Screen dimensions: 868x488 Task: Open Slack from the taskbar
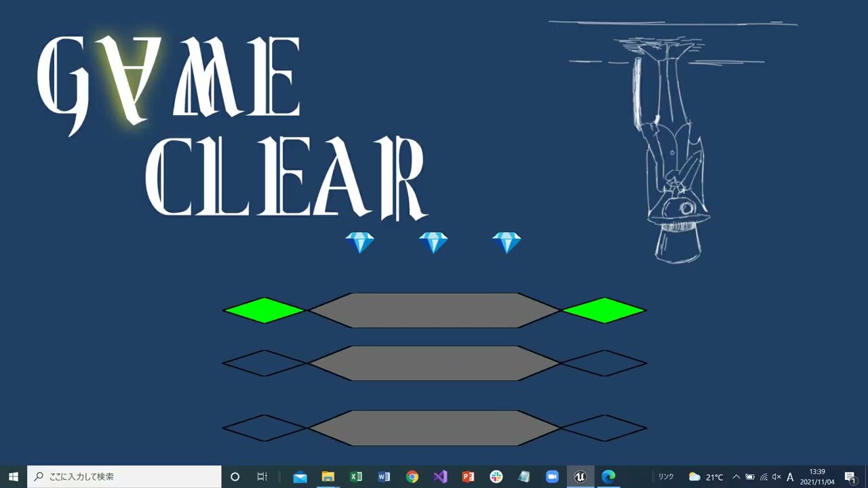click(x=496, y=476)
